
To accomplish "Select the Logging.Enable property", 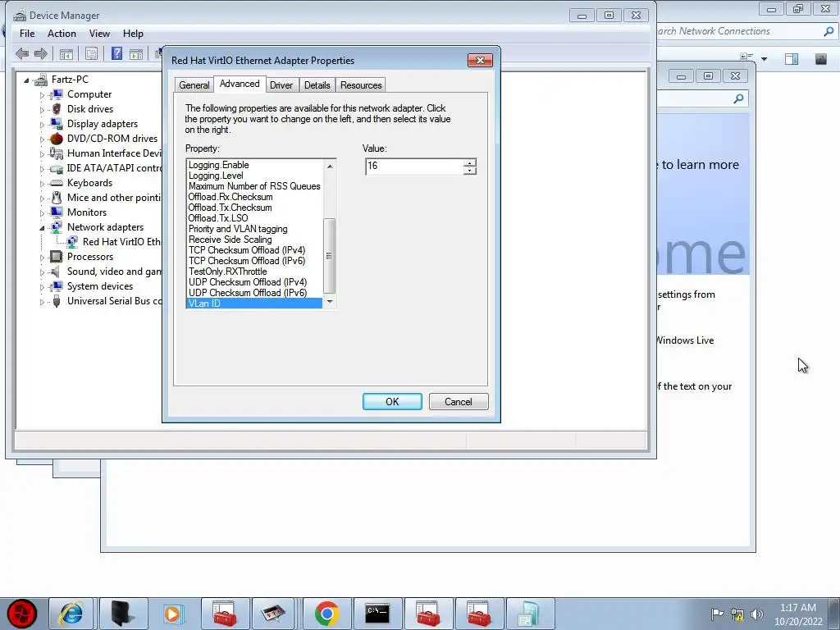I will pos(218,165).
